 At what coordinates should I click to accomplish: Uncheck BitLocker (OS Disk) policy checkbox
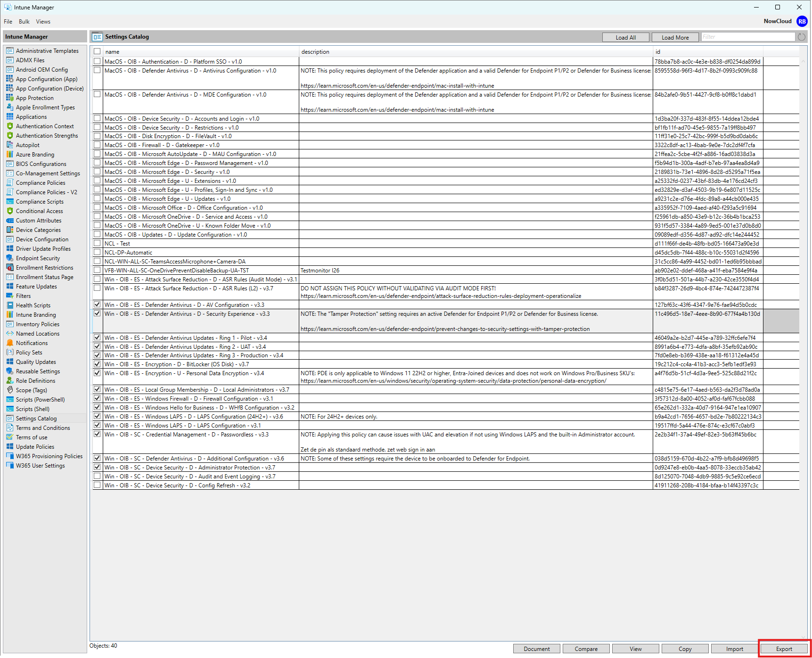pyautogui.click(x=97, y=364)
